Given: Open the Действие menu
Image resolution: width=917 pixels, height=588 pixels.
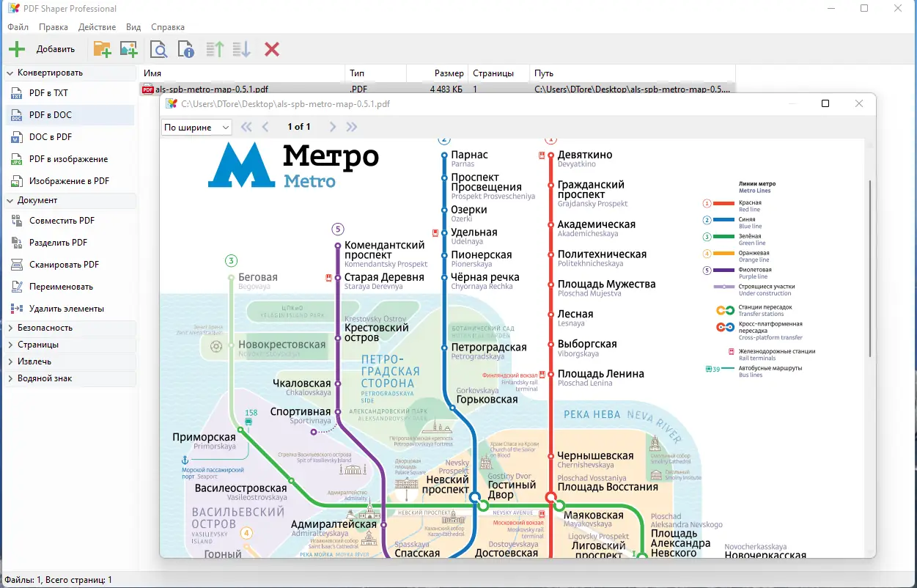Looking at the screenshot, I should [97, 27].
